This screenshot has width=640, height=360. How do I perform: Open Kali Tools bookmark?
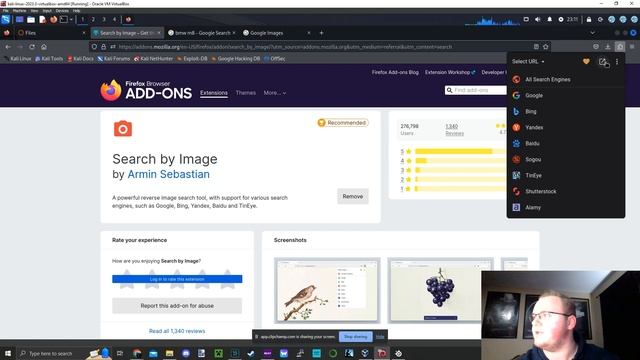[x=49, y=59]
